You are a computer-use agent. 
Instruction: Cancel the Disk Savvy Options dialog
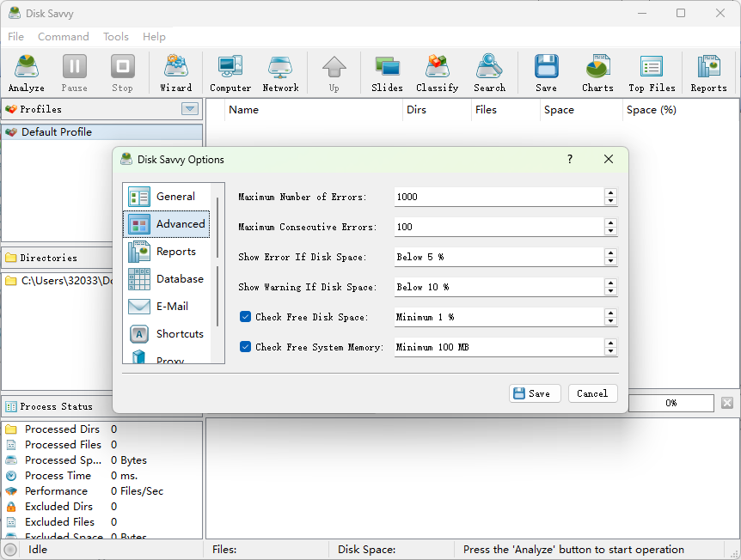(x=592, y=393)
